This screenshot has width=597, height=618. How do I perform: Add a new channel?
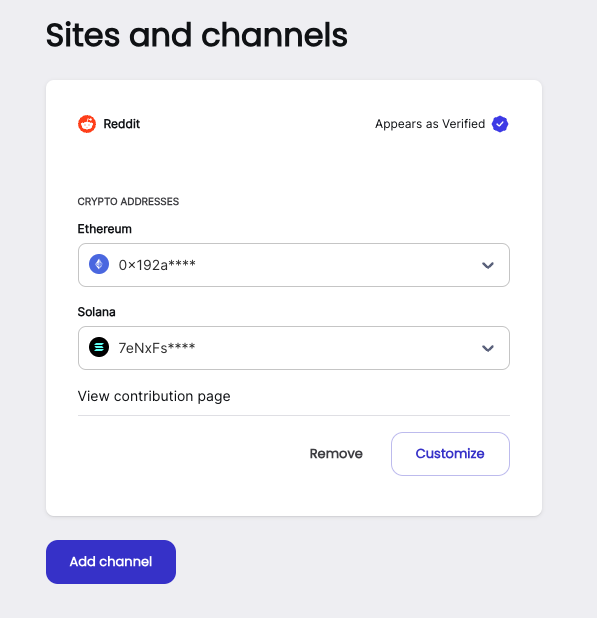(111, 562)
